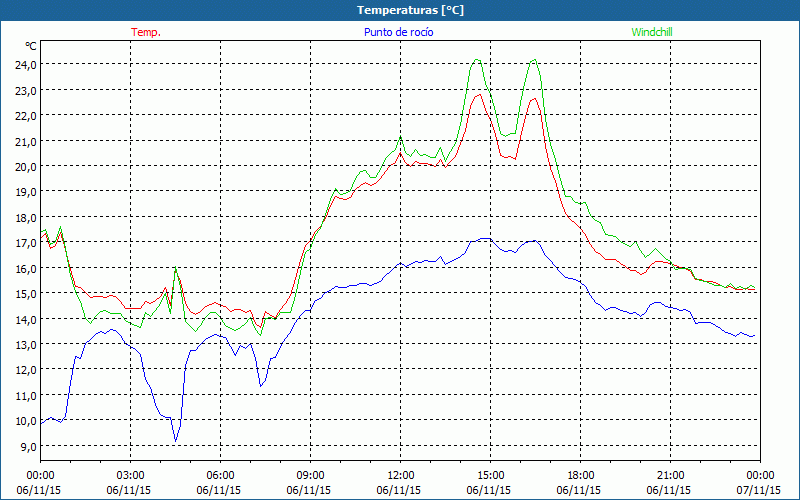This screenshot has height=500, width=800.
Task: Click the 06/11/15 date under 12:00
Action: pyautogui.click(x=399, y=490)
